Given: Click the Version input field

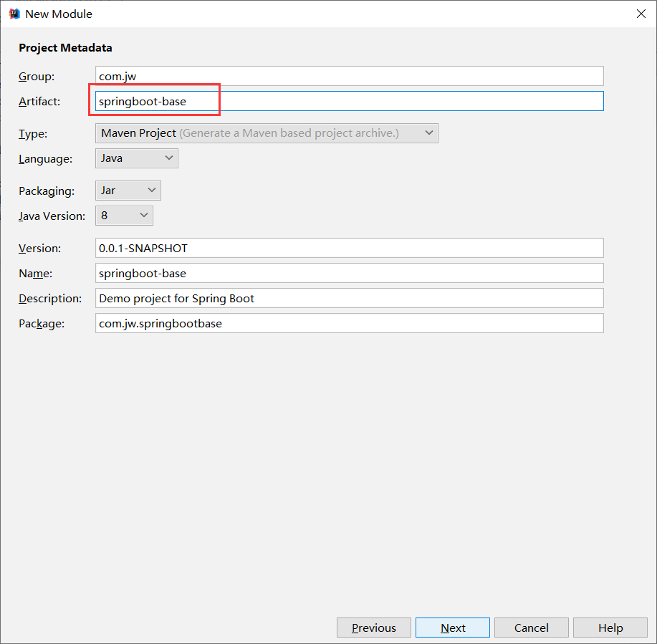Looking at the screenshot, I should tap(349, 248).
